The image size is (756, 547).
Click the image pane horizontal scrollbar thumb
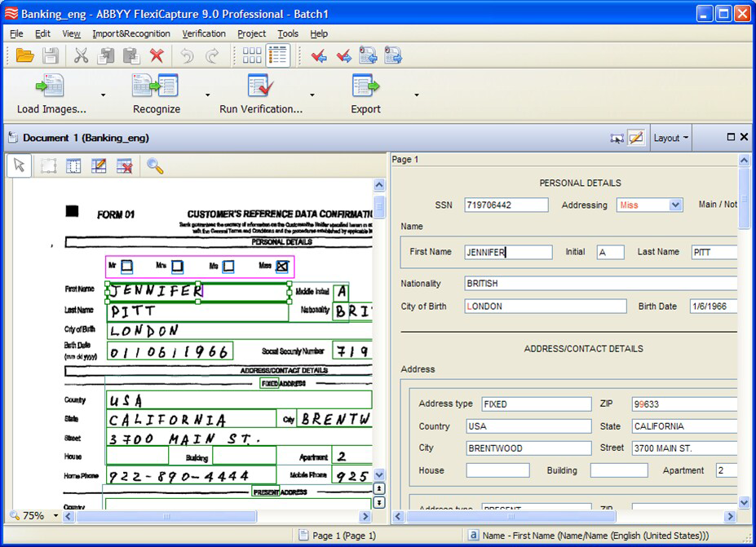click(x=166, y=517)
